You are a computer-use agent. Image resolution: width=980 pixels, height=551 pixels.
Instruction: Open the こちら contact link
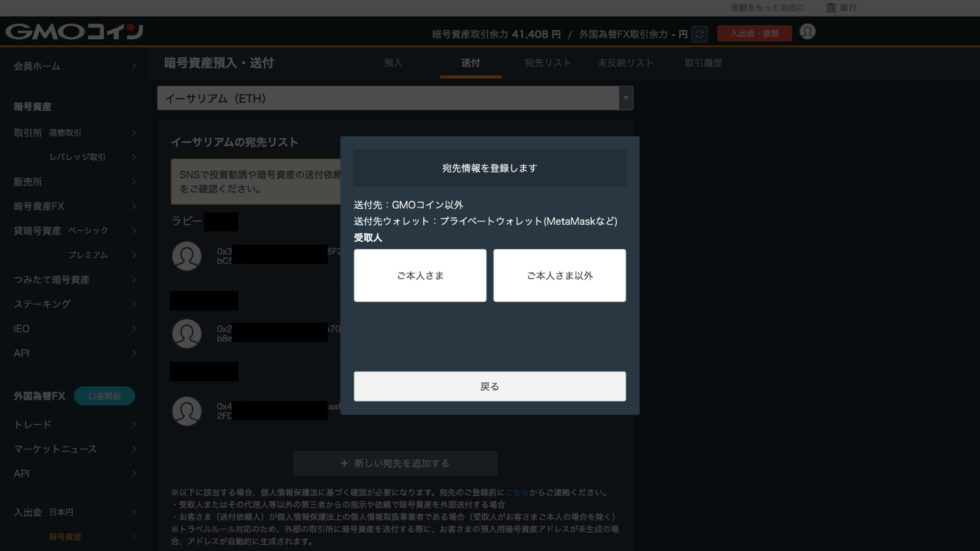(x=516, y=492)
